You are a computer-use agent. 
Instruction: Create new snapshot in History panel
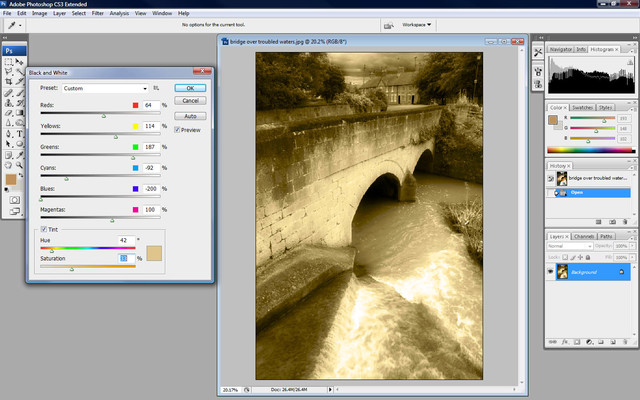pyautogui.click(x=612, y=222)
